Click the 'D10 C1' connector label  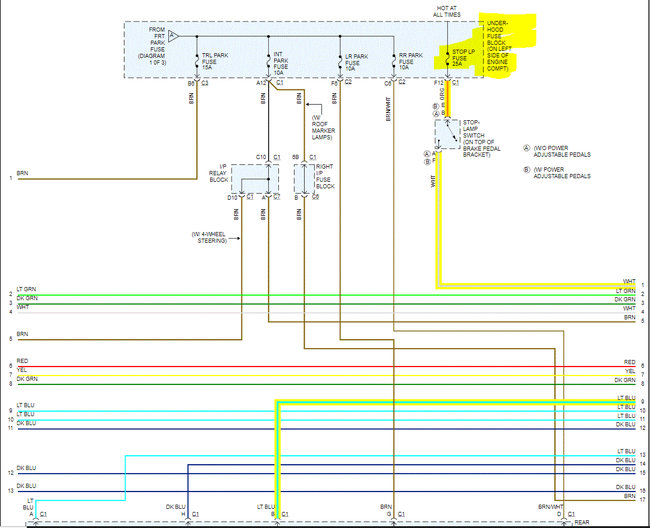click(240, 198)
